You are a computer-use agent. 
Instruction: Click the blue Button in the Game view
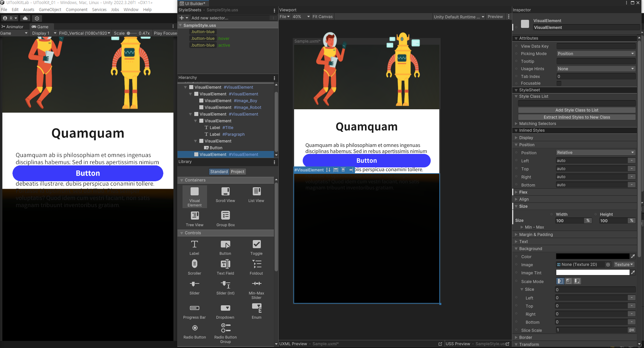pyautogui.click(x=88, y=173)
